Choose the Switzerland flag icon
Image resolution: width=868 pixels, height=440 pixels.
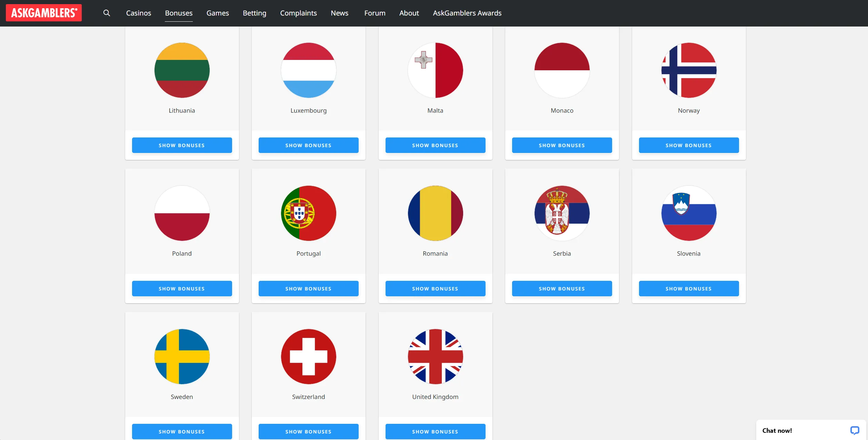[308, 357]
